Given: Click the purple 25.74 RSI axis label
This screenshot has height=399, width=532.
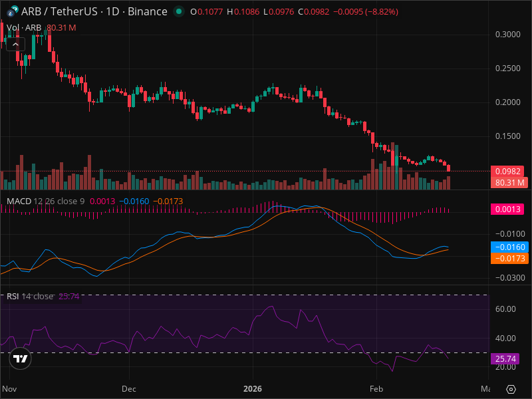Looking at the screenshot, I should tap(505, 358).
